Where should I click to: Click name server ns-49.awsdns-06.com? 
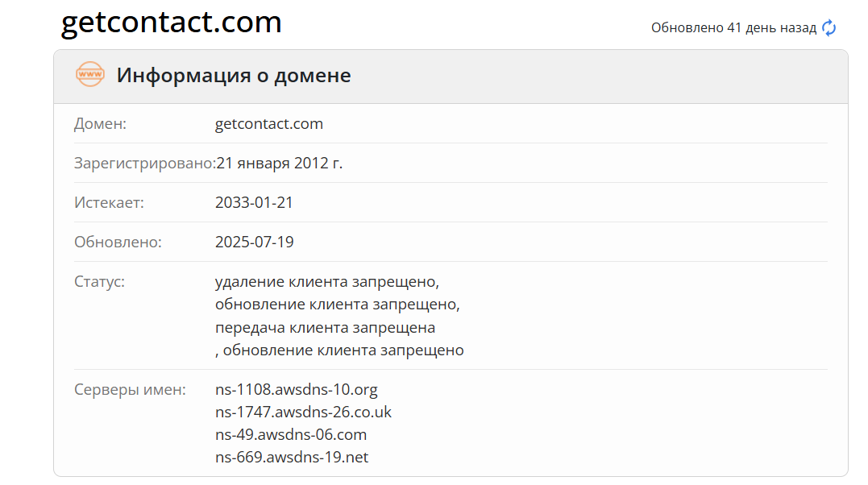(291, 435)
